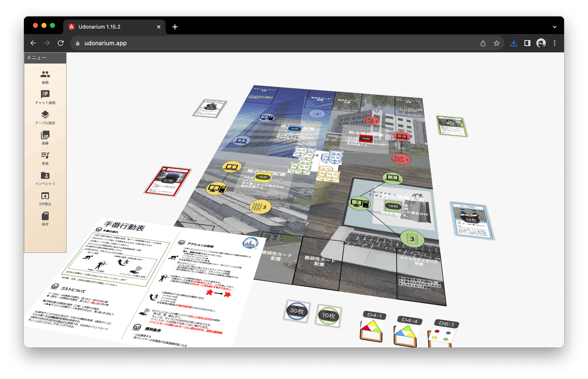588x379 pixels.
Task: Go back in browser history
Action: click(x=33, y=43)
